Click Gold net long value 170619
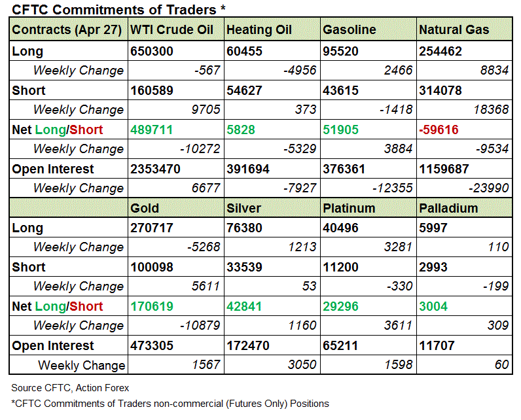The height and width of the screenshot is (420, 521). tap(152, 306)
